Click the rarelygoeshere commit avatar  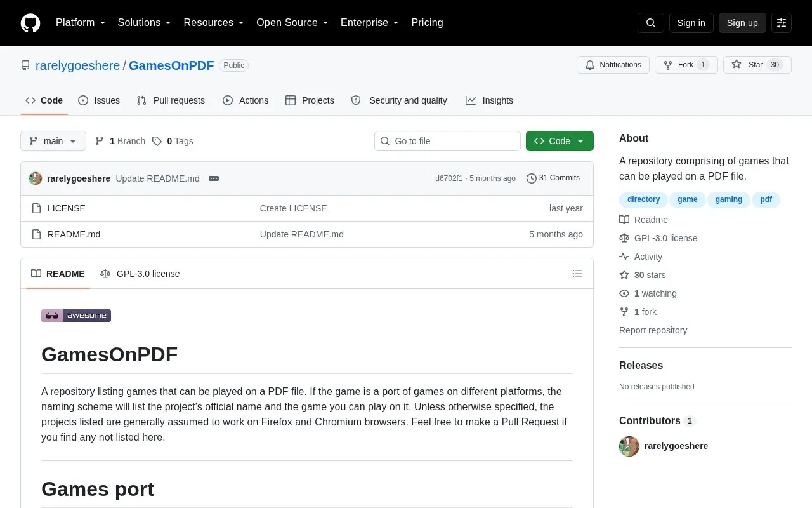tap(36, 178)
